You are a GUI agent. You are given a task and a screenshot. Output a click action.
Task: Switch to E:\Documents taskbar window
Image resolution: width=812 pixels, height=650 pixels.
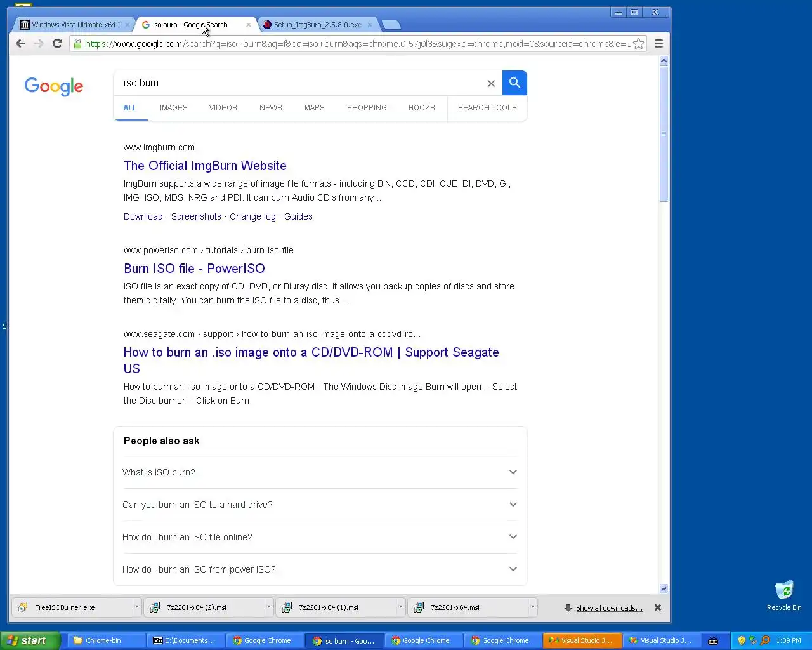pyautogui.click(x=185, y=640)
